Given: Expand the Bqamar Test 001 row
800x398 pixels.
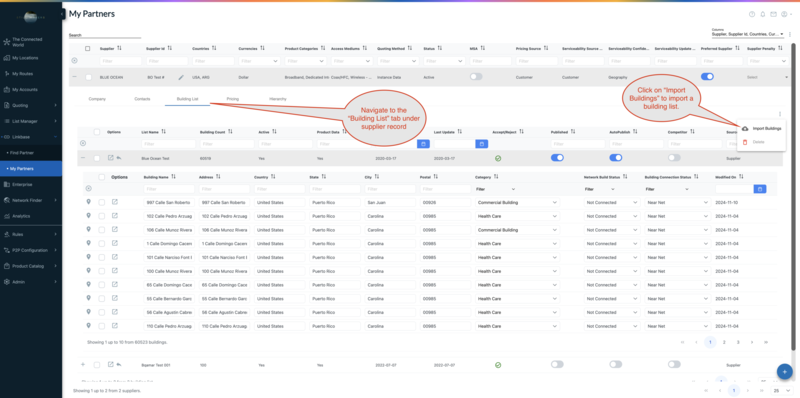Looking at the screenshot, I should point(83,365).
